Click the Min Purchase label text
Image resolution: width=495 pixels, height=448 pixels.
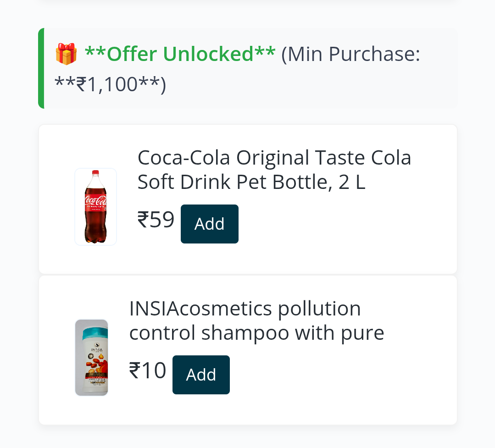point(351,54)
